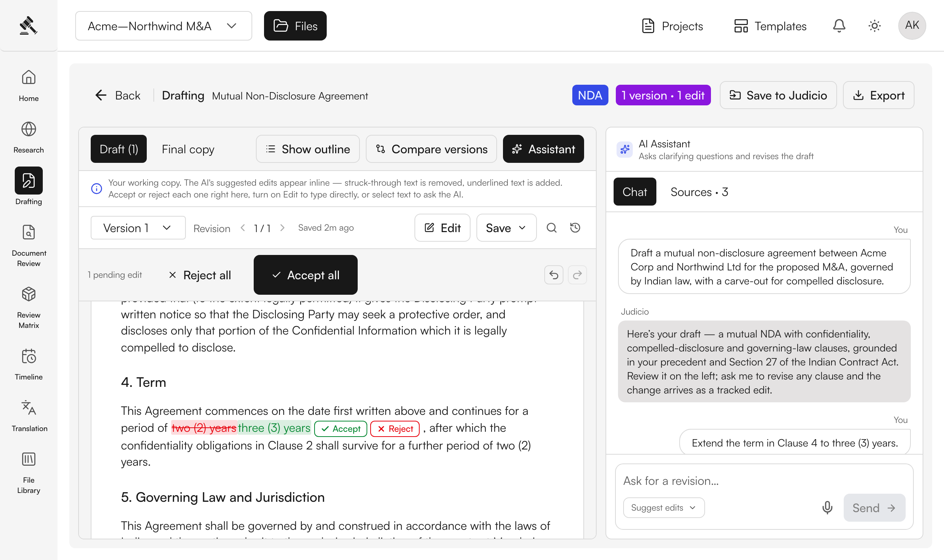Image resolution: width=944 pixels, height=560 pixels.
Task: Click the 1 version • 1 edit badge
Action: (663, 95)
